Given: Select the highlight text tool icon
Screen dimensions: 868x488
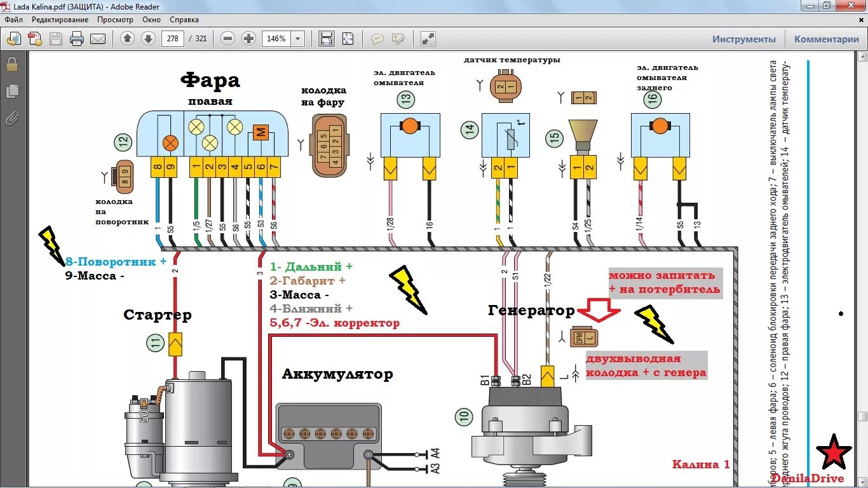Looking at the screenshot, I should [398, 39].
